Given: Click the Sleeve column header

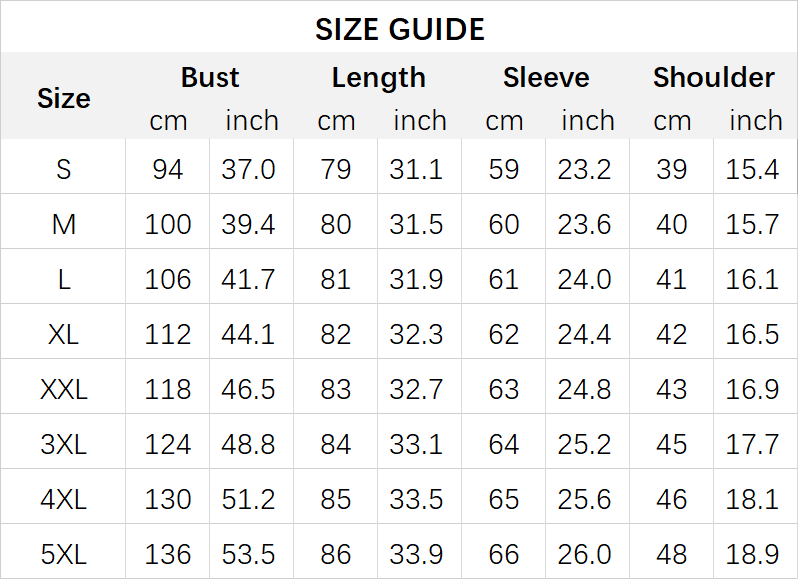Looking at the screenshot, I should click(x=546, y=77).
